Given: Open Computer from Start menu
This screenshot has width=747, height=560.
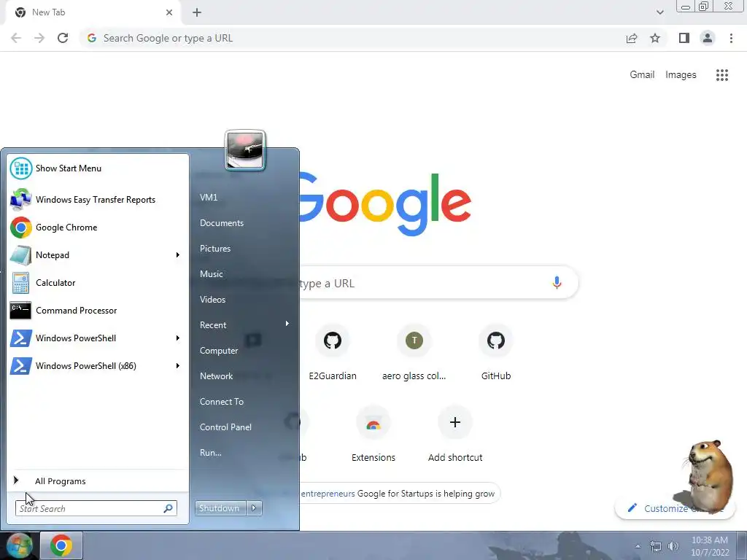Looking at the screenshot, I should pos(219,351).
